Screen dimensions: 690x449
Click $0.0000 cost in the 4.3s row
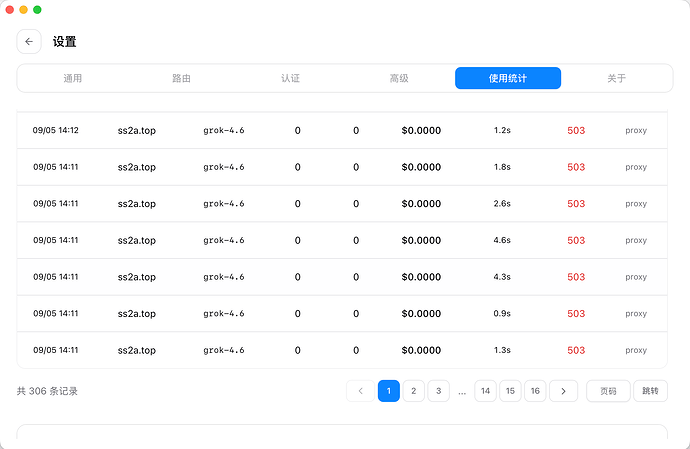tap(421, 277)
